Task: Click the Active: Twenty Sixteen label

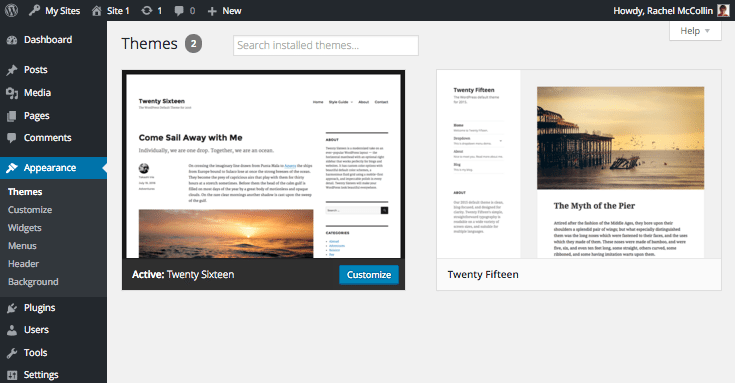Action: 183,275
